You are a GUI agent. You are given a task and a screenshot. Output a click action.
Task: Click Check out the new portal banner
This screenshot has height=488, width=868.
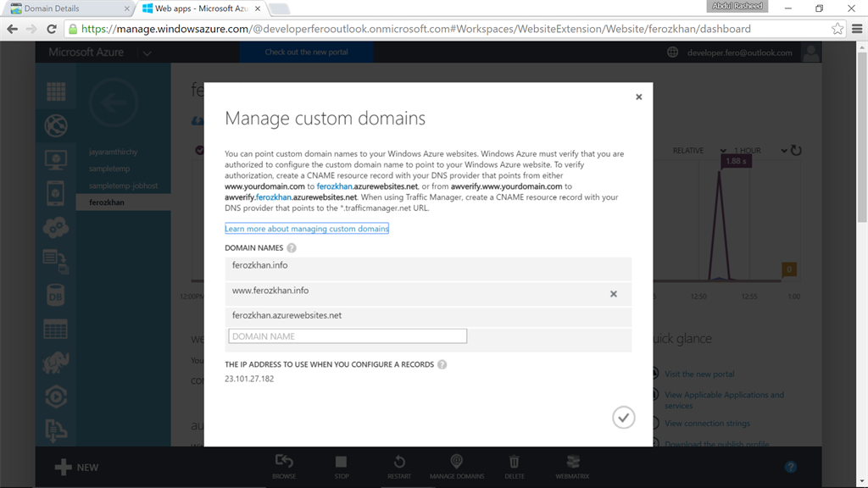pos(306,52)
